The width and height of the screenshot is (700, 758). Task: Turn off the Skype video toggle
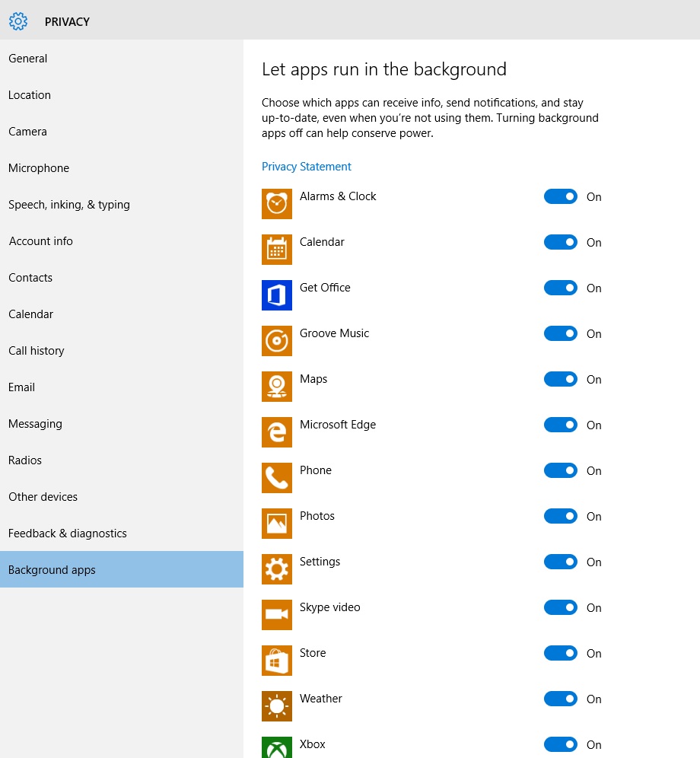pyautogui.click(x=560, y=607)
